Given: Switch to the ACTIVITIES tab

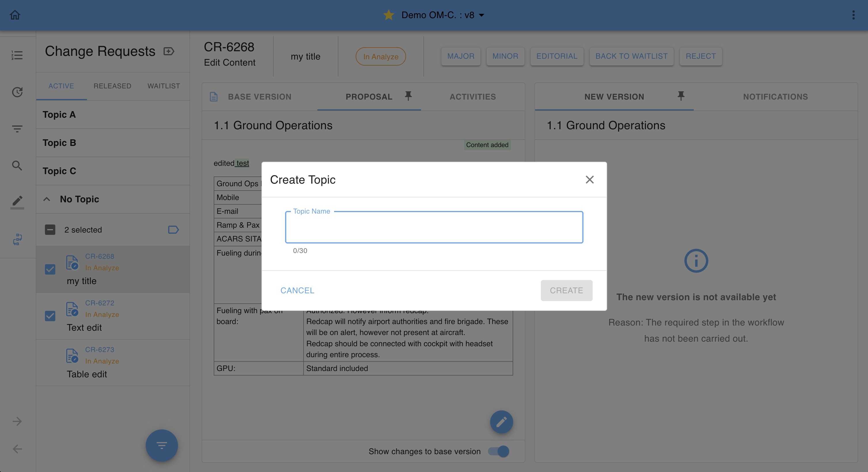Looking at the screenshot, I should (x=472, y=97).
